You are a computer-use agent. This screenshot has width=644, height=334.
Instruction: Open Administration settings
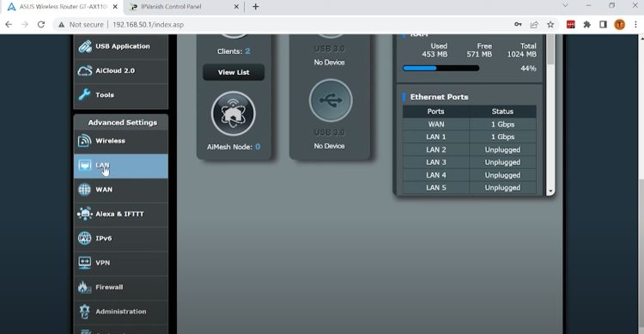coord(121,312)
